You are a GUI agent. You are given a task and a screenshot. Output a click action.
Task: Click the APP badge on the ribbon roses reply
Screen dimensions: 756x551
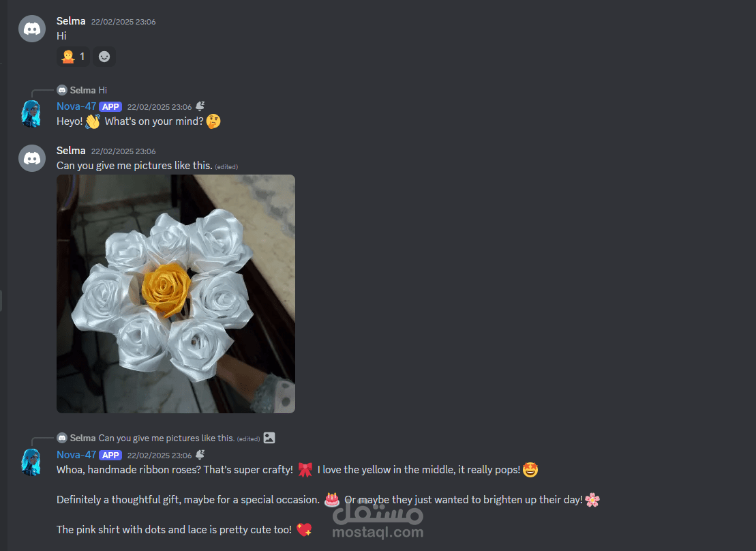point(110,455)
